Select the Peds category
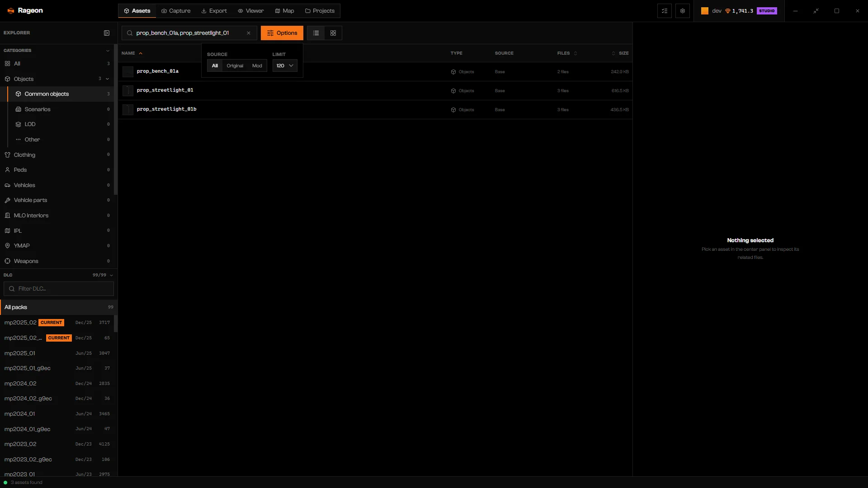This screenshot has width=868, height=488. pos(57,170)
